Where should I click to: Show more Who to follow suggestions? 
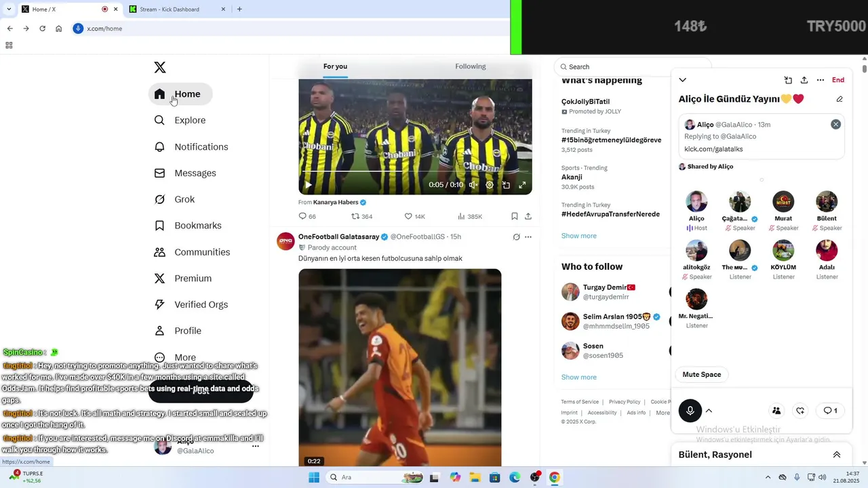(579, 377)
